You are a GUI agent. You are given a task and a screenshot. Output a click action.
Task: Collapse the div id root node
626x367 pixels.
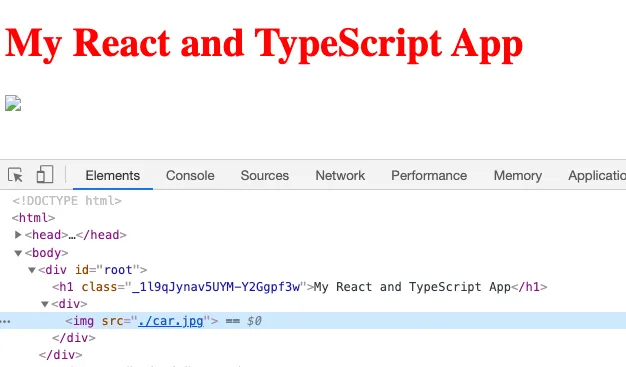(x=32, y=270)
